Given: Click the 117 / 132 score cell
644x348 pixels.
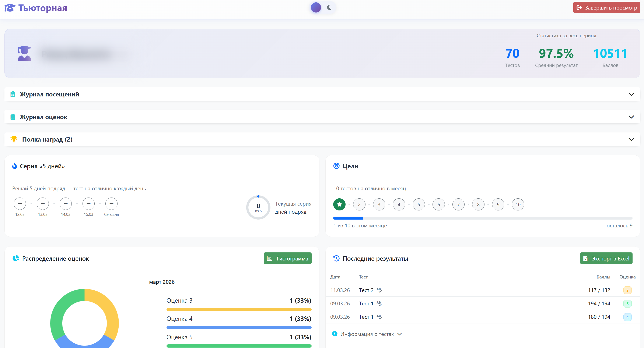Looking at the screenshot, I should click(x=599, y=290).
